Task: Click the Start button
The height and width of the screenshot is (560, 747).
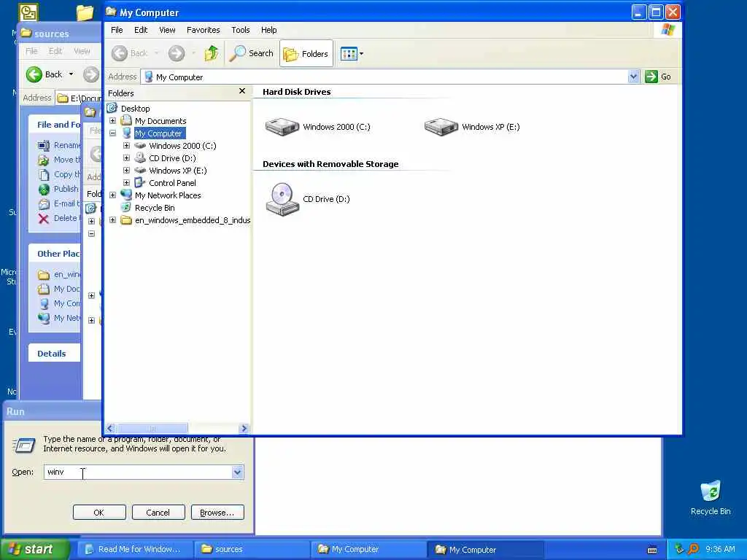Action: [x=34, y=549]
